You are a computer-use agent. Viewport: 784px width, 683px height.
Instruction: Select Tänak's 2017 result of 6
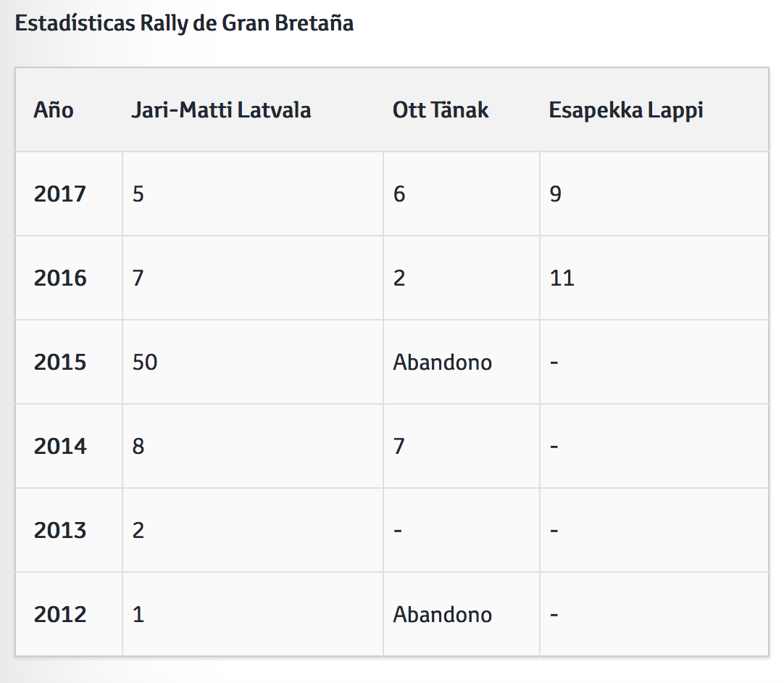tap(399, 194)
